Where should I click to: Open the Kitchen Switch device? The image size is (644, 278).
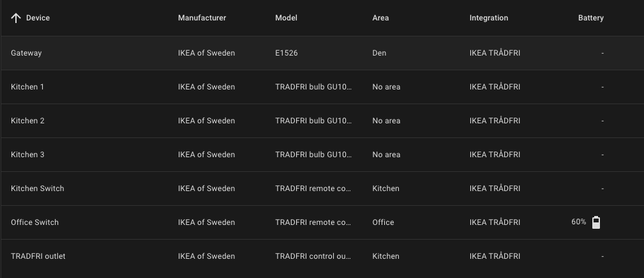coord(38,189)
